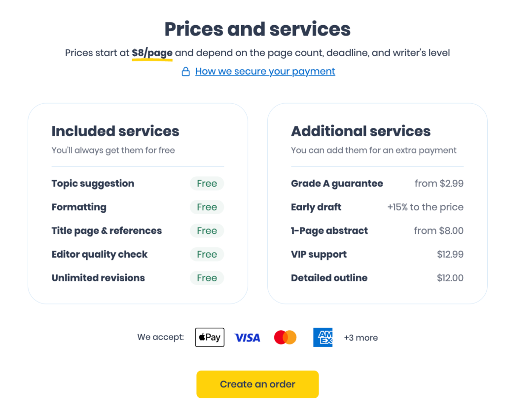Click the lock icon beside payment link
Viewport: 505px width, 420px height.
pyautogui.click(x=185, y=72)
